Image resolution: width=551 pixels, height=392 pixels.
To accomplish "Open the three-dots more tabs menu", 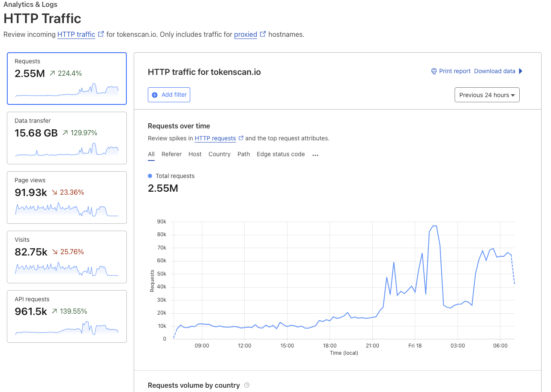I will click(x=315, y=155).
